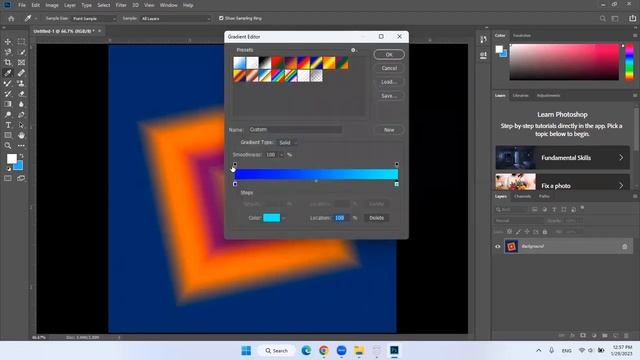640x360 pixels.
Task: Open the Sample All Layers dropdown
Action: click(176, 18)
